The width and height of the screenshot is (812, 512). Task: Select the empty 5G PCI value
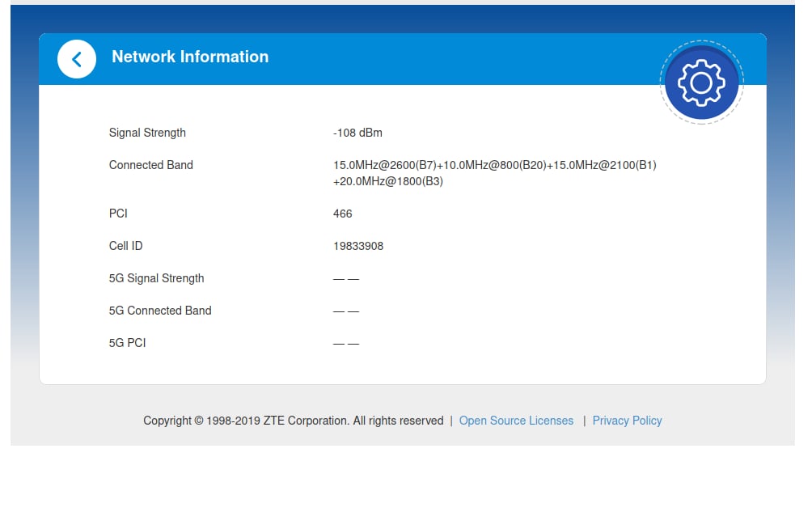tap(346, 343)
